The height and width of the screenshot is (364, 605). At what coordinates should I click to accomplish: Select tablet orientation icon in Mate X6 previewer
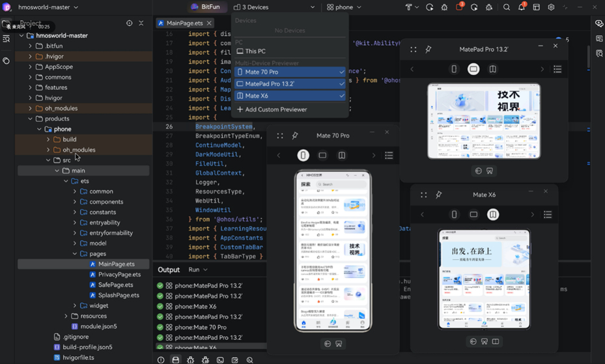[x=473, y=214]
